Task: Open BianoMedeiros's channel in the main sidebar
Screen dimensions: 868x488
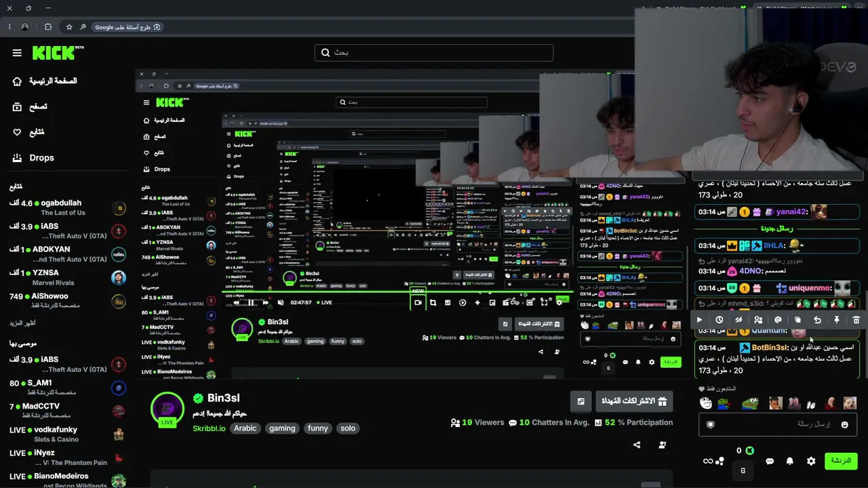Action: [67, 480]
